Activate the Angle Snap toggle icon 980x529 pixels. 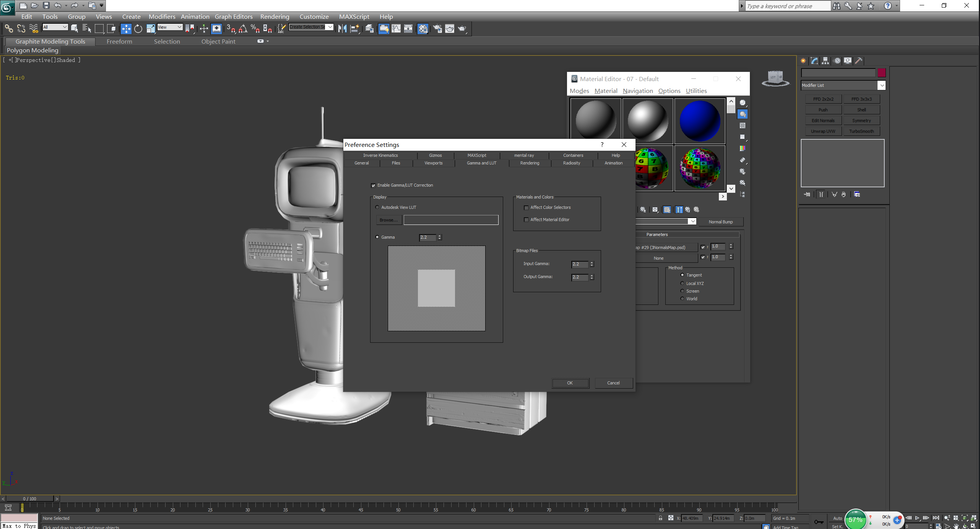point(243,29)
